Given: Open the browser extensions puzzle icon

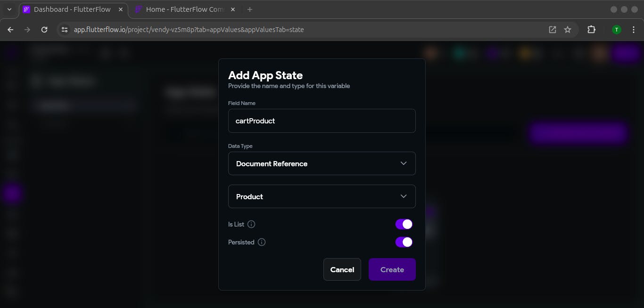Looking at the screenshot, I should tap(591, 30).
